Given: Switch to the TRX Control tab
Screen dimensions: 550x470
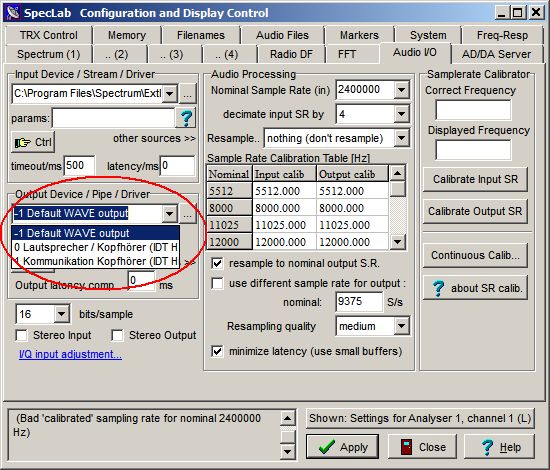Looking at the screenshot, I should [48, 35].
